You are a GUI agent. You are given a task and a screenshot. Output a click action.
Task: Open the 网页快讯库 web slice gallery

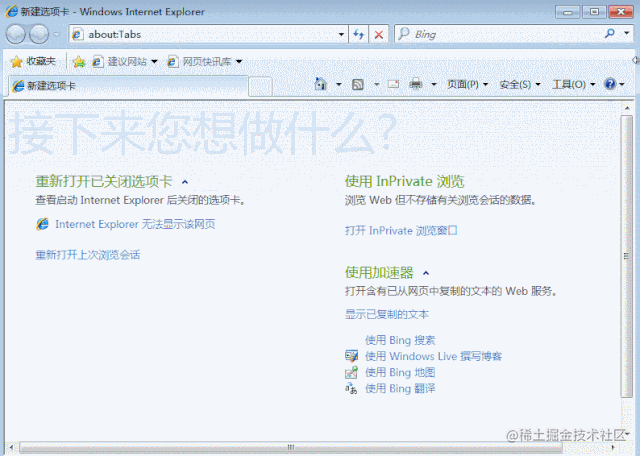(204, 62)
